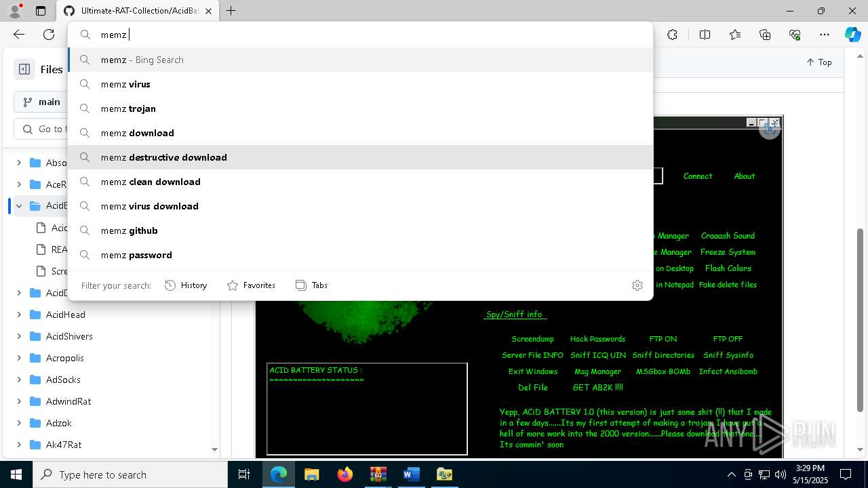Open a new tab with plus
The height and width of the screenshot is (488, 868).
231,11
